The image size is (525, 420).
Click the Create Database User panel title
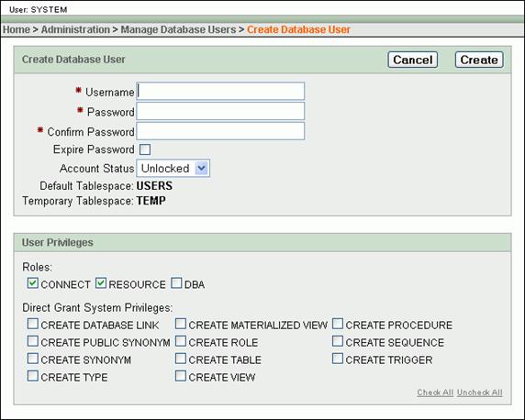click(73, 60)
